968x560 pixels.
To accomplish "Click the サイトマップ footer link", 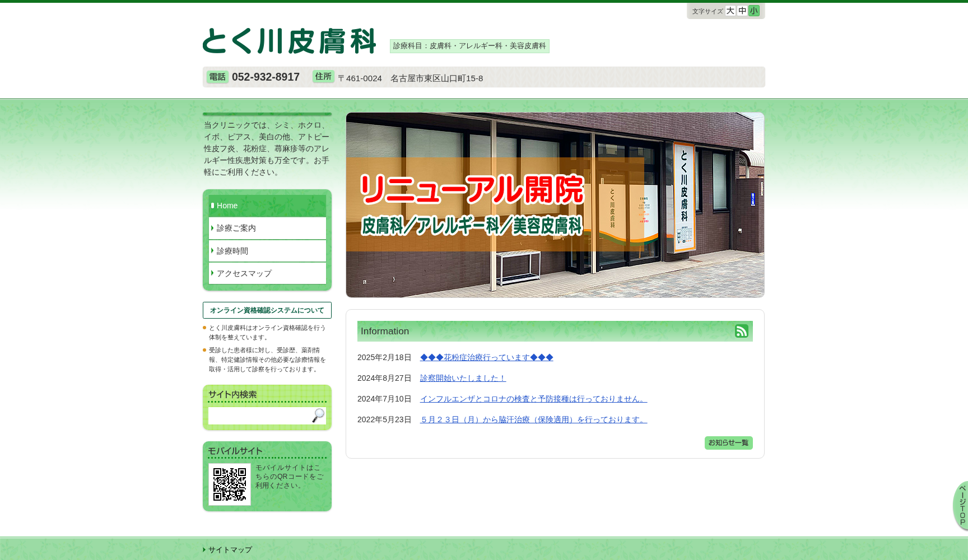I will tap(230, 550).
